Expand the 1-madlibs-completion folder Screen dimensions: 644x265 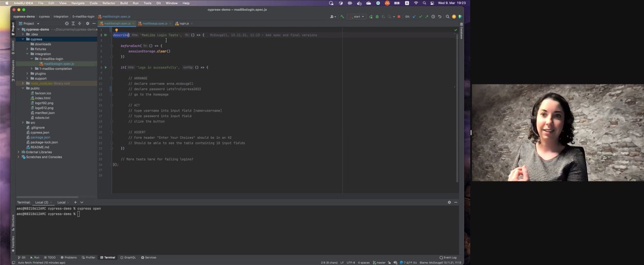pyautogui.click(x=32, y=69)
